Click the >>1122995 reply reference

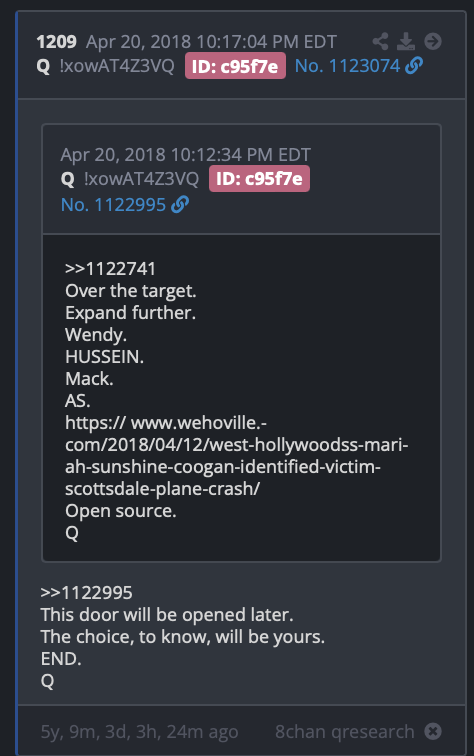86,593
